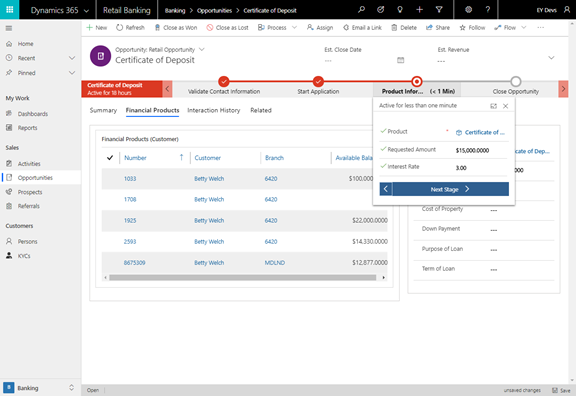Sort grid by Number column header
The height and width of the screenshot is (397, 576).
coord(135,158)
